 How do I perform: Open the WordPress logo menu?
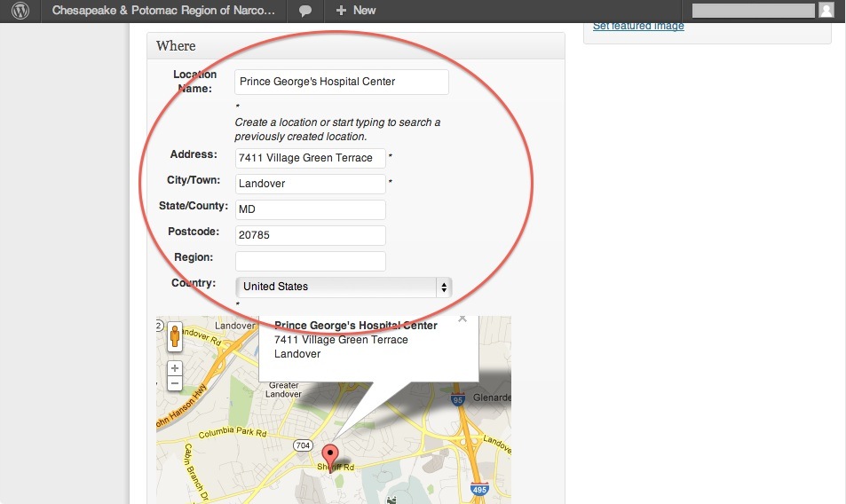click(20, 11)
